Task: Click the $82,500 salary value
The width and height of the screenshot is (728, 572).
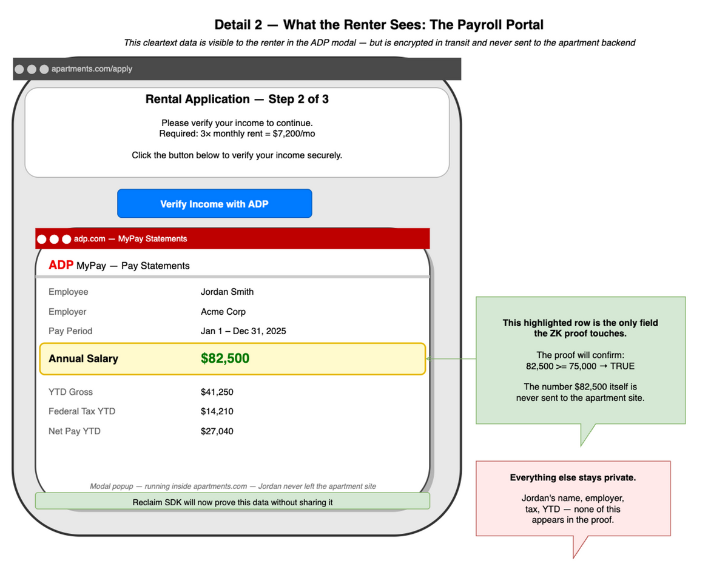Action: point(225,358)
